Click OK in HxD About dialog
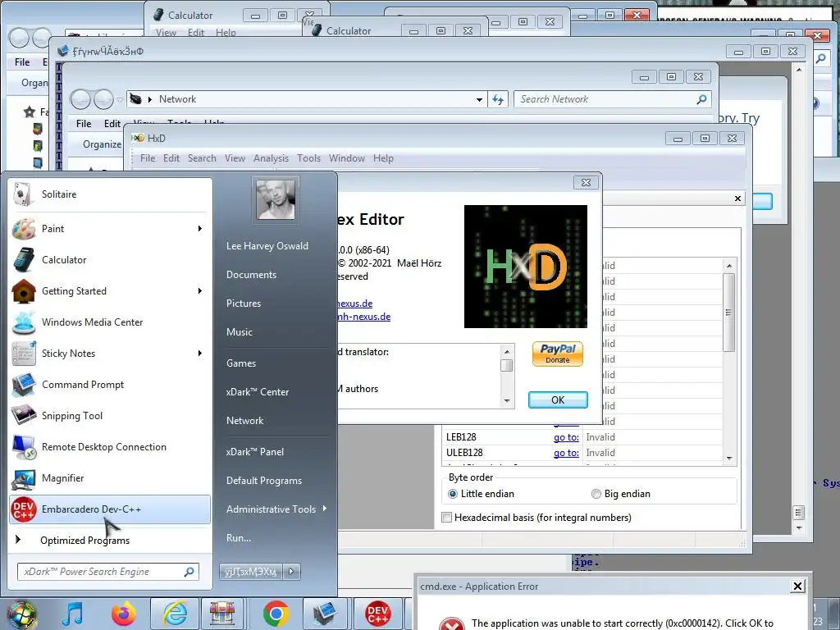The height and width of the screenshot is (630, 840). (x=558, y=400)
